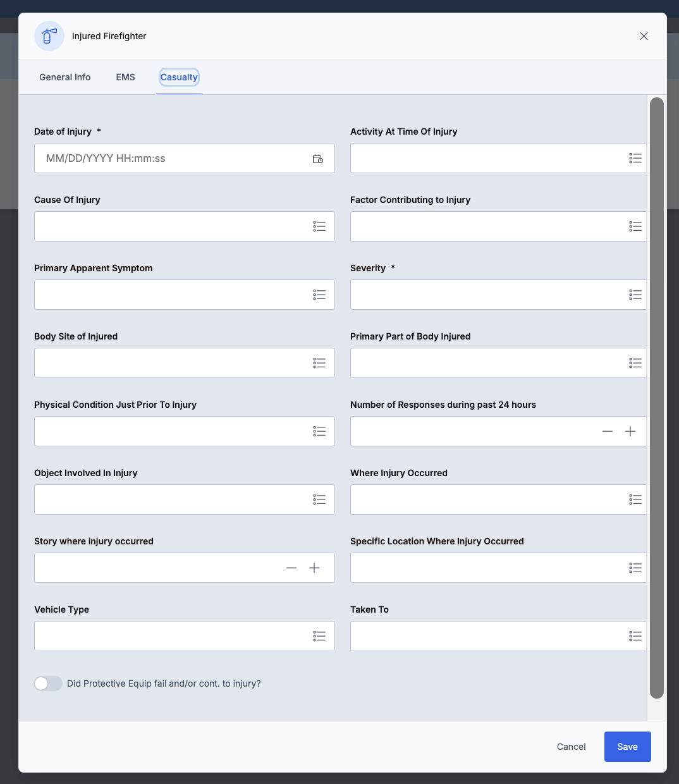Click list icon in Cause Of Injury field

coord(319,226)
